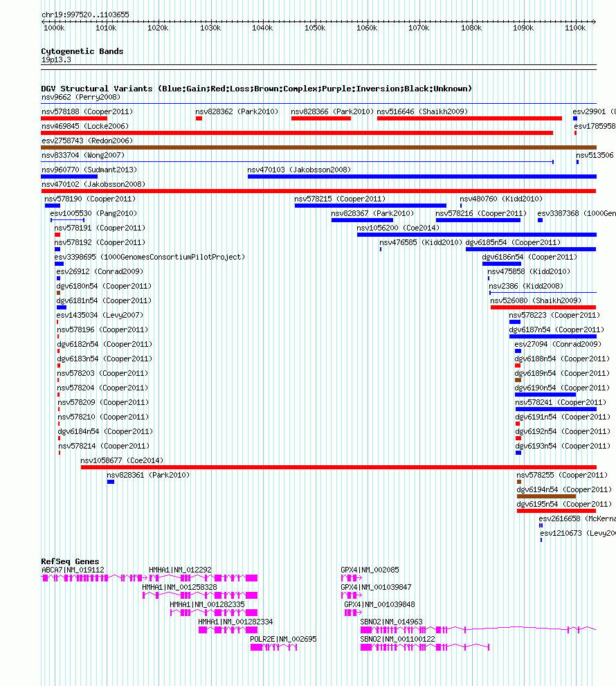
Task: Click nsv470103 (Jakobsson2008) label
Action: 299,170
